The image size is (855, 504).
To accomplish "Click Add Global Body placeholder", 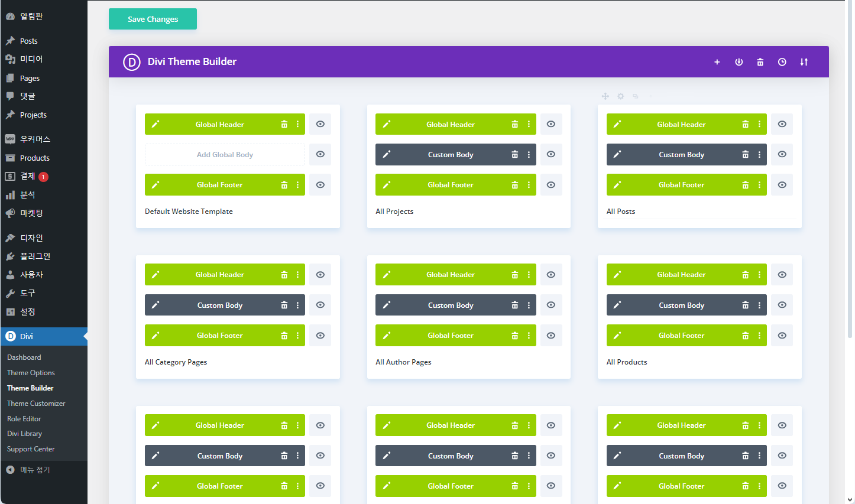I will coord(225,155).
